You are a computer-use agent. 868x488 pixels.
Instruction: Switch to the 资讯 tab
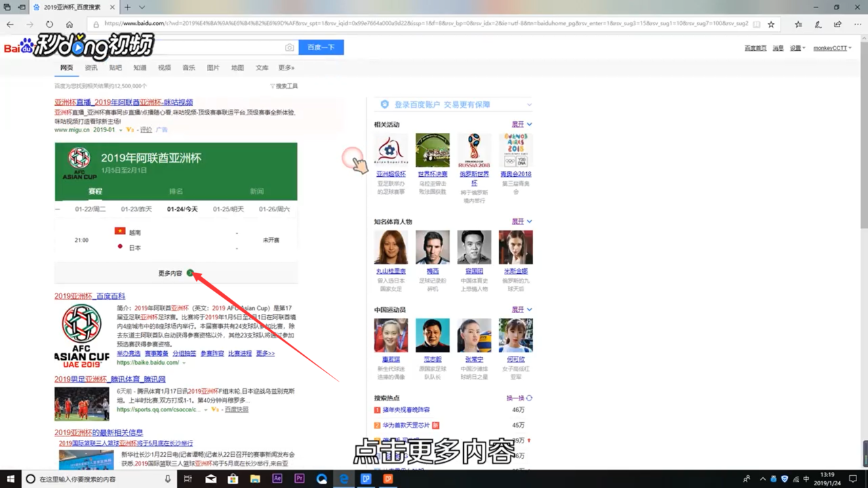[x=91, y=68]
